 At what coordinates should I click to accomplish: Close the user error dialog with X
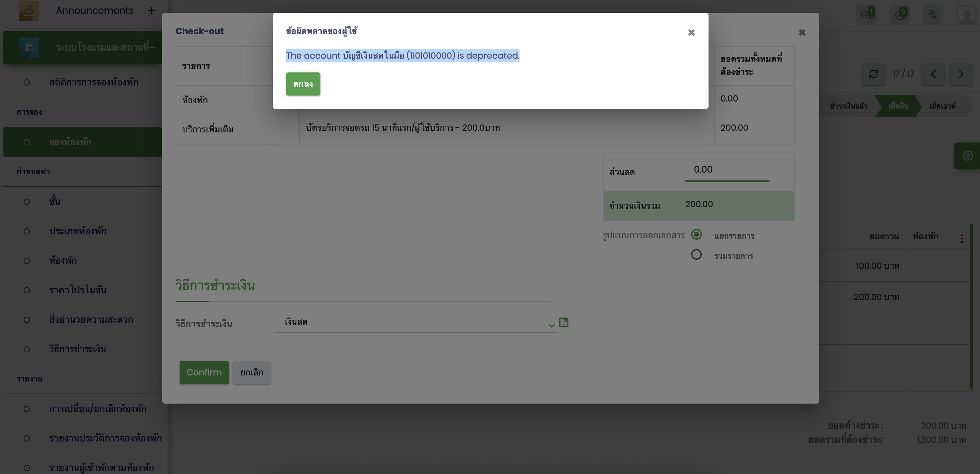(691, 33)
